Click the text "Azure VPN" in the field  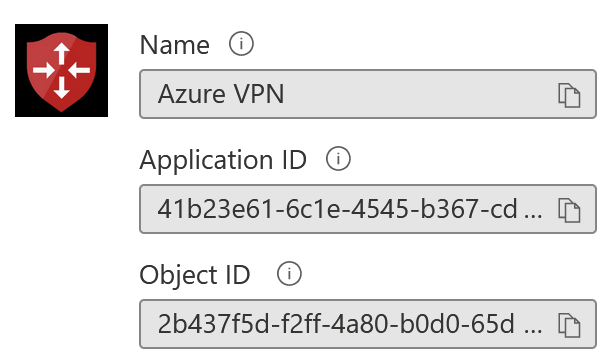[x=221, y=94]
